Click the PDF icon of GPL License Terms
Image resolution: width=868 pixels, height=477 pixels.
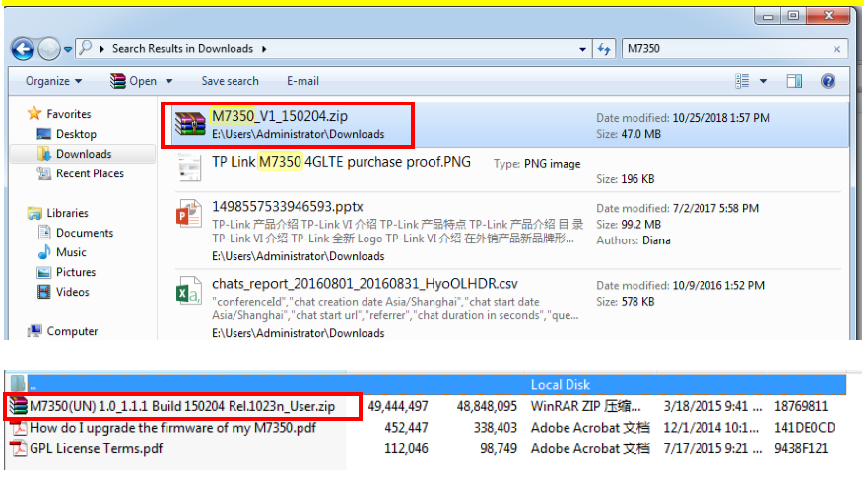(19, 448)
